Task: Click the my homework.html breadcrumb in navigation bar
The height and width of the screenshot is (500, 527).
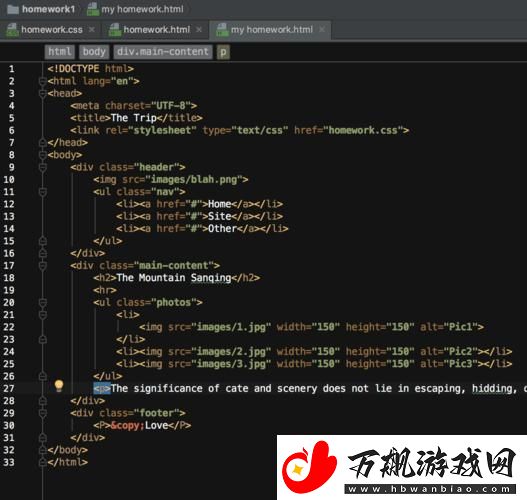Action: coord(135,9)
